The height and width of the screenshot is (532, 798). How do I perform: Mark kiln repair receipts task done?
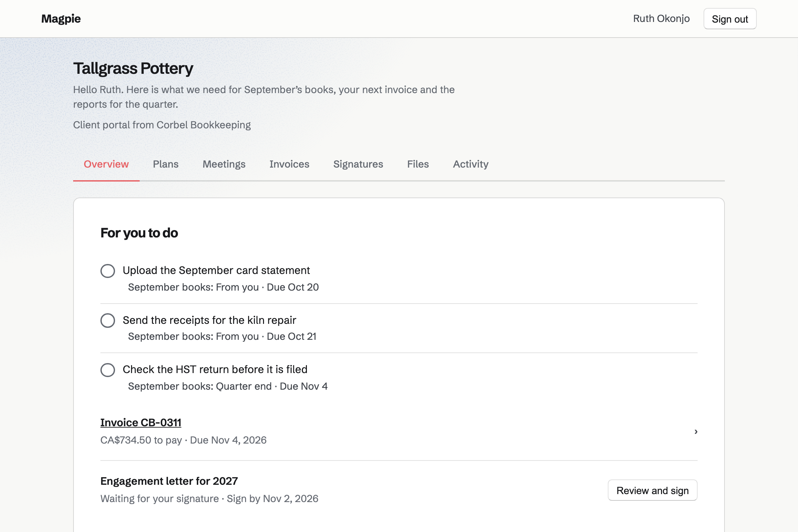coord(107,320)
